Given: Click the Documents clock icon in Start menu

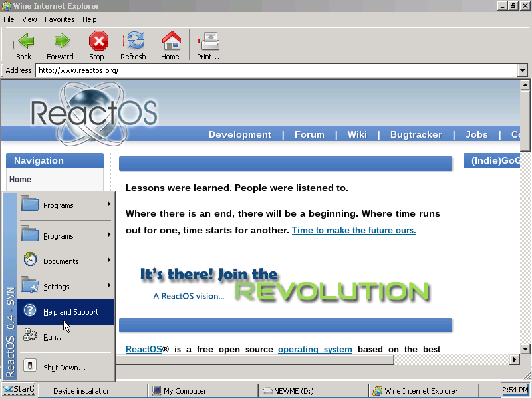Looking at the screenshot, I should [x=30, y=259].
